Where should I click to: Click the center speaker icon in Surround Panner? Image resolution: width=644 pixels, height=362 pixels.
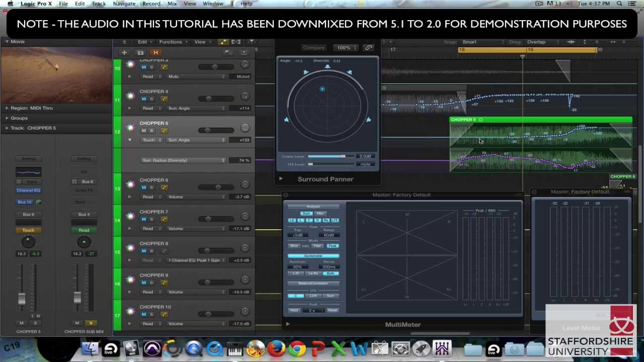tap(327, 66)
